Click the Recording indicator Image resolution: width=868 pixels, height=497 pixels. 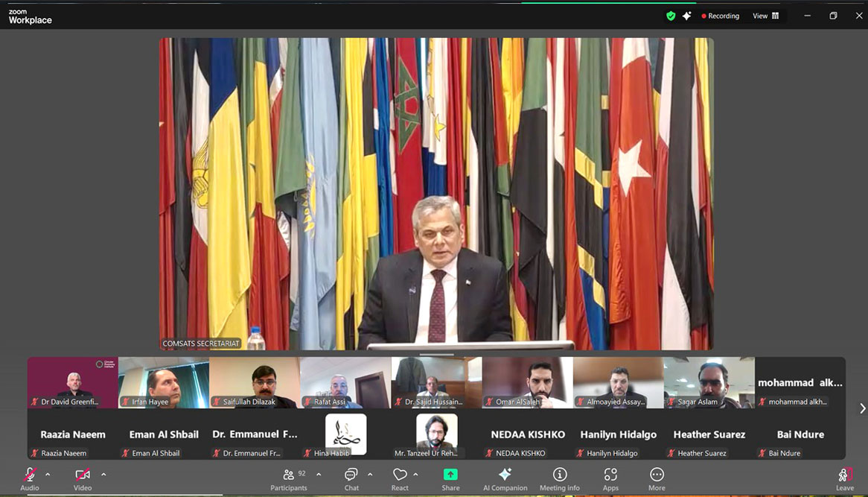[x=720, y=16]
